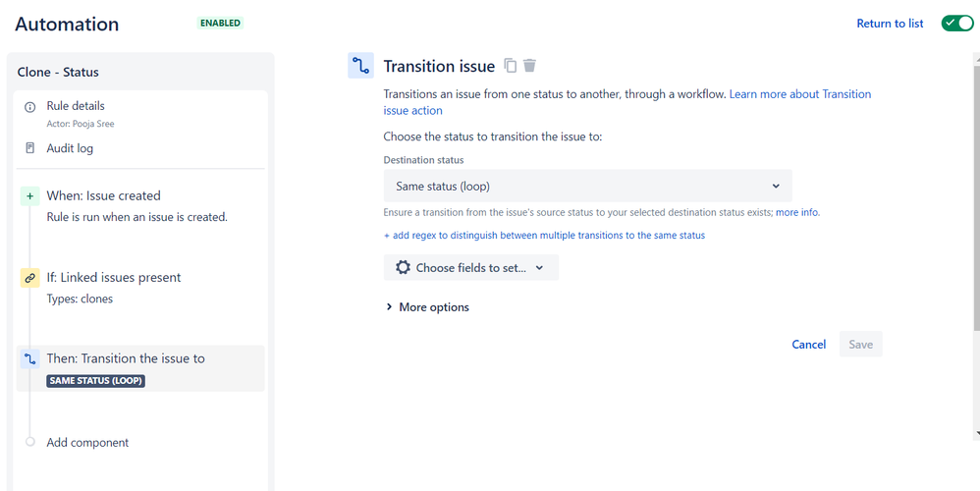This screenshot has width=980, height=491.
Task: Click the Clone - Status rule name
Action: pyautogui.click(x=58, y=72)
